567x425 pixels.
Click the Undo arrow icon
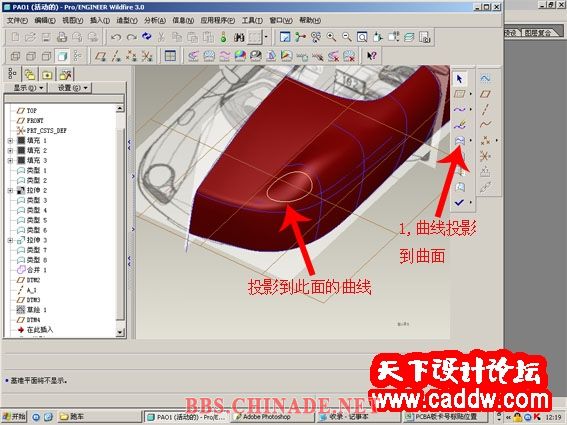point(116,37)
